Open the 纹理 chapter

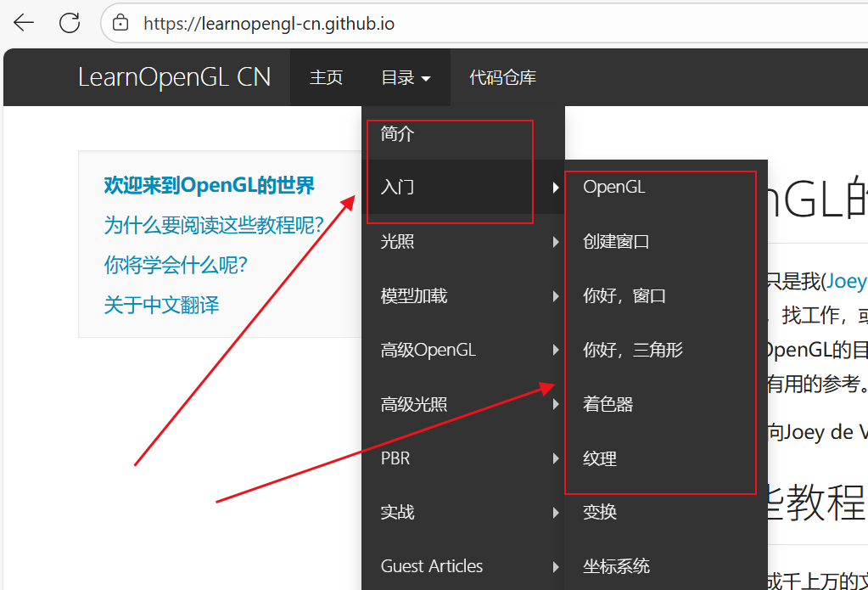(x=666, y=458)
